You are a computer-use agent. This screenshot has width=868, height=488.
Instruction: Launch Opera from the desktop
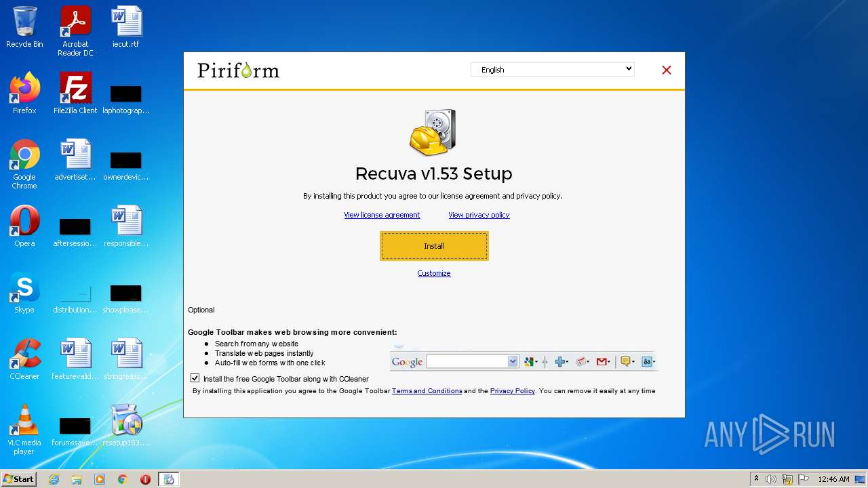click(24, 226)
